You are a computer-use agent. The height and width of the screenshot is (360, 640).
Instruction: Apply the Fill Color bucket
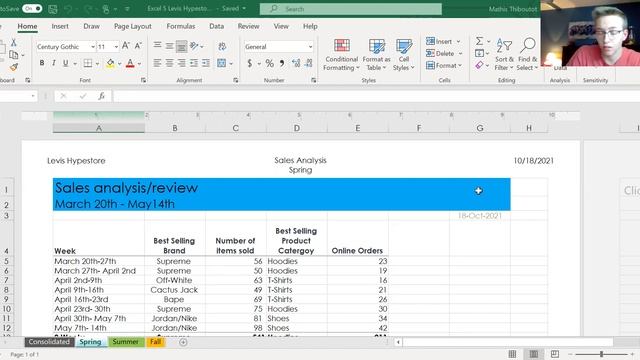tap(110, 63)
